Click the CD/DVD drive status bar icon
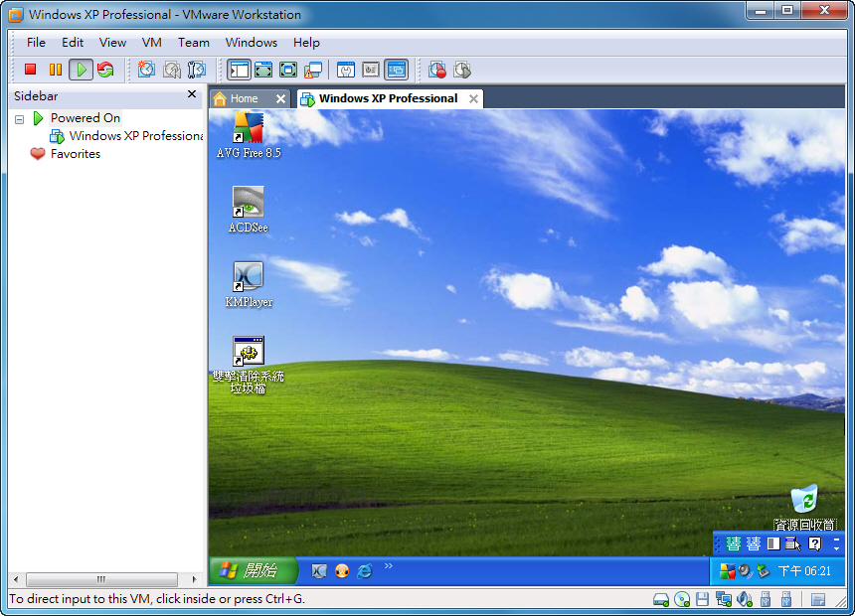Image resolution: width=855 pixels, height=616 pixels. click(x=682, y=600)
